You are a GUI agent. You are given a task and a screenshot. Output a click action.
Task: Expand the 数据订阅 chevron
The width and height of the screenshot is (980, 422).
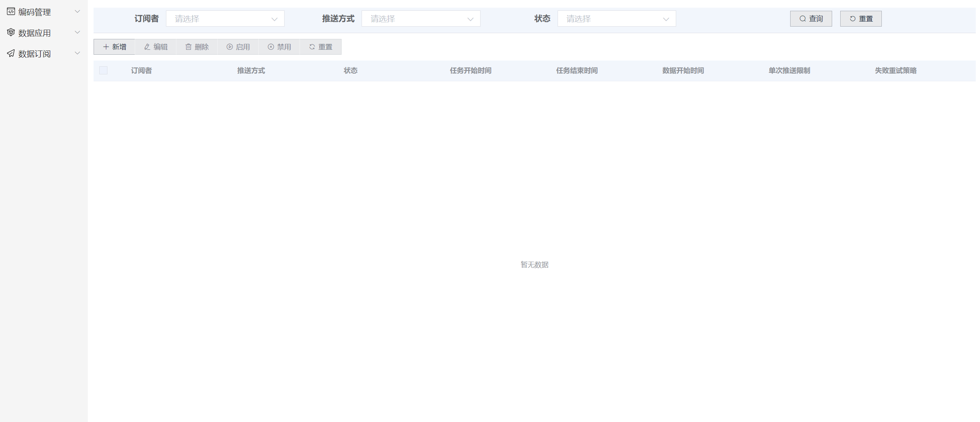[x=77, y=53]
